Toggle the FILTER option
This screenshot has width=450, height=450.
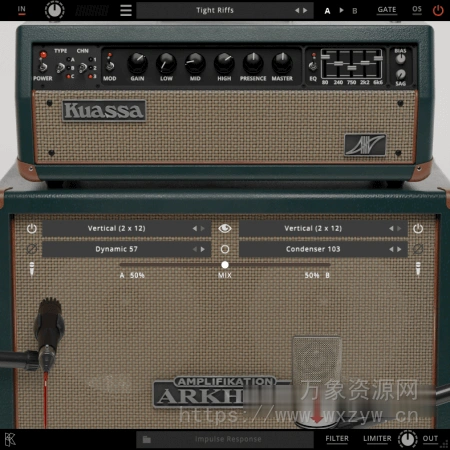coord(337,439)
